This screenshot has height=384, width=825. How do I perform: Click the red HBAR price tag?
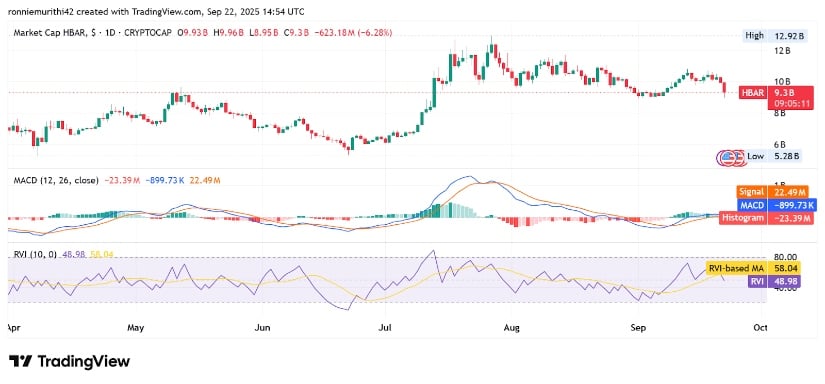[752, 93]
